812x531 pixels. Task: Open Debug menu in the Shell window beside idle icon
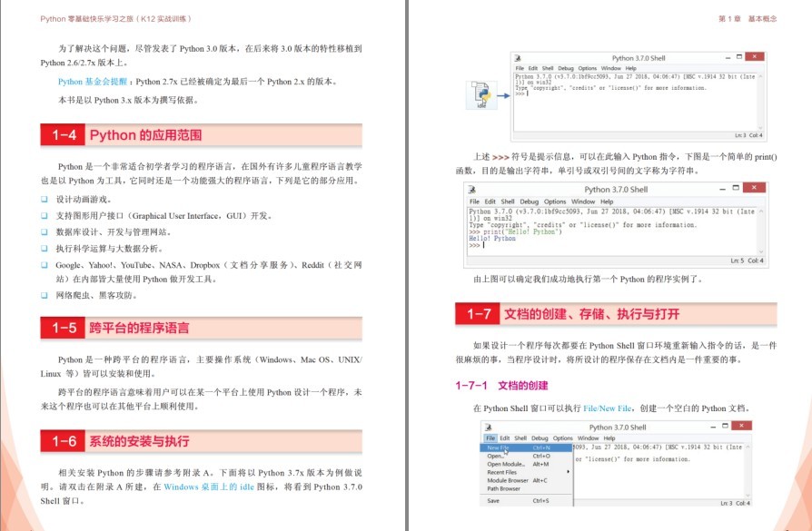pyautogui.click(x=566, y=68)
